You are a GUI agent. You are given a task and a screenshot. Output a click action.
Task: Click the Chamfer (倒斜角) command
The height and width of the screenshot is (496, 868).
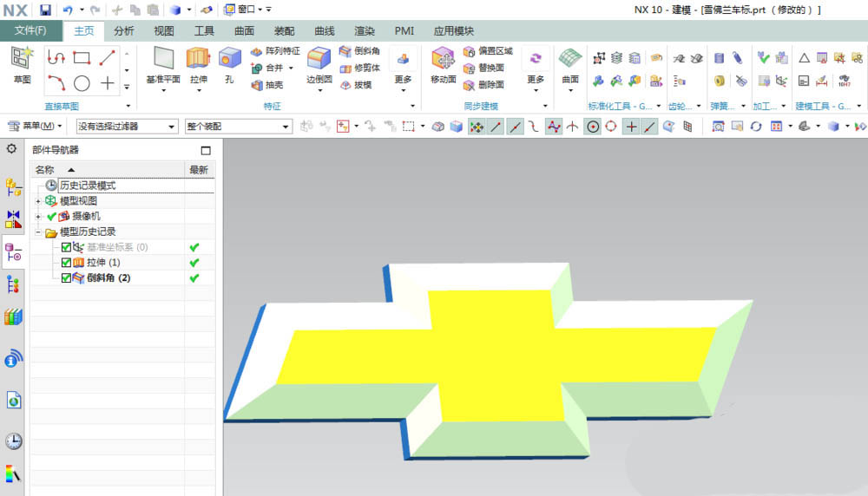click(x=360, y=51)
